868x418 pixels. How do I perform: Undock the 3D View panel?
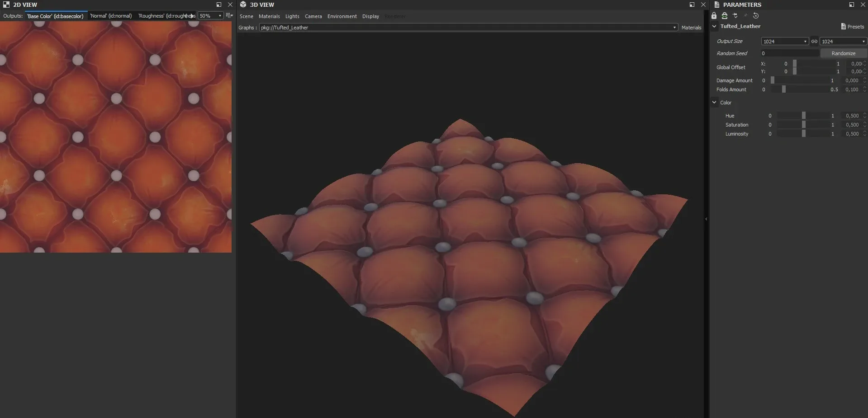[x=692, y=5]
